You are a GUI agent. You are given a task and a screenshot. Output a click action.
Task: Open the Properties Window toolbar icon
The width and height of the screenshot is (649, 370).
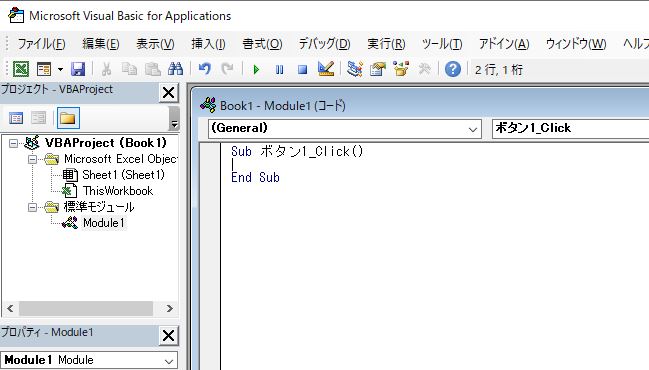(x=377, y=69)
